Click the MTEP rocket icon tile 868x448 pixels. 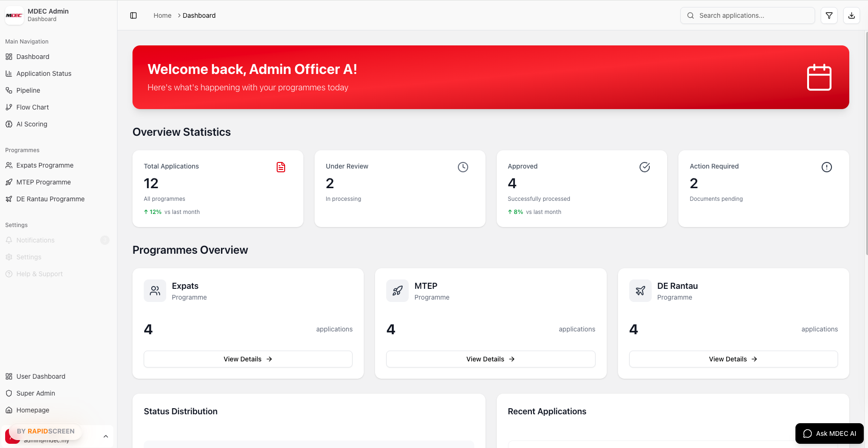[397, 291]
